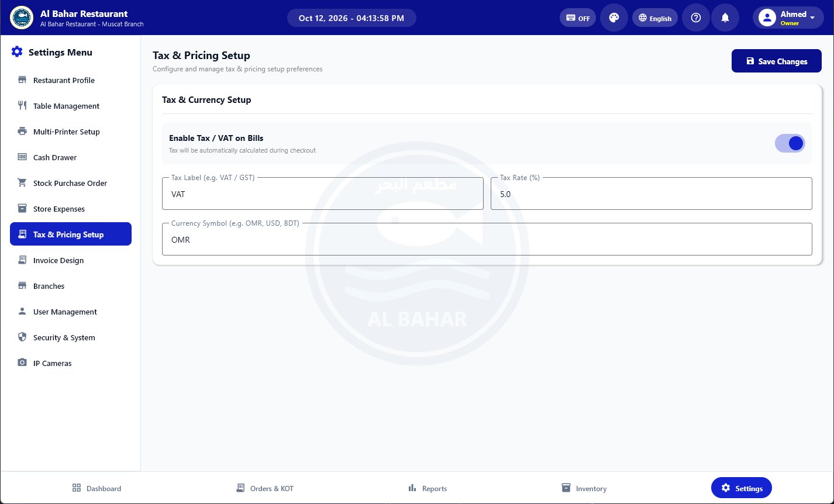The image size is (834, 504).
Task: Focus the Tax Label input field
Action: click(x=323, y=194)
